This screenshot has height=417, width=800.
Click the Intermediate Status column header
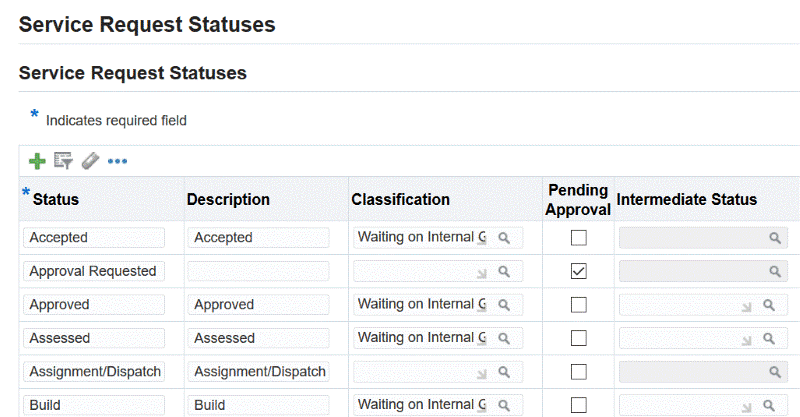[687, 199]
